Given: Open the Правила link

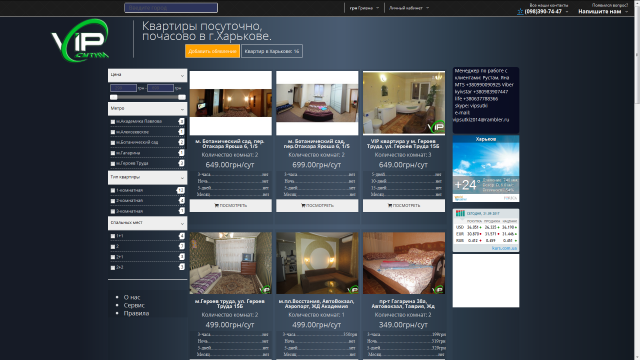Looking at the screenshot, I should click(x=136, y=313).
